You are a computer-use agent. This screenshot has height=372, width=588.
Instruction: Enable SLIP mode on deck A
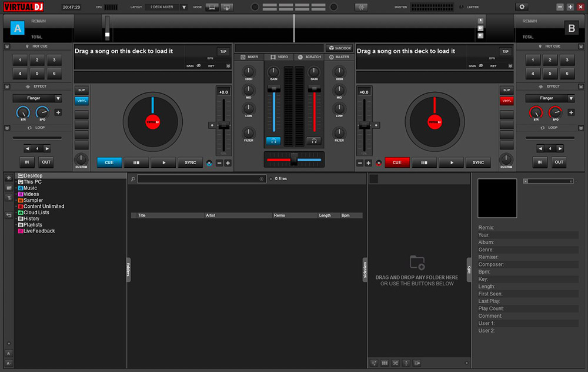pos(81,90)
